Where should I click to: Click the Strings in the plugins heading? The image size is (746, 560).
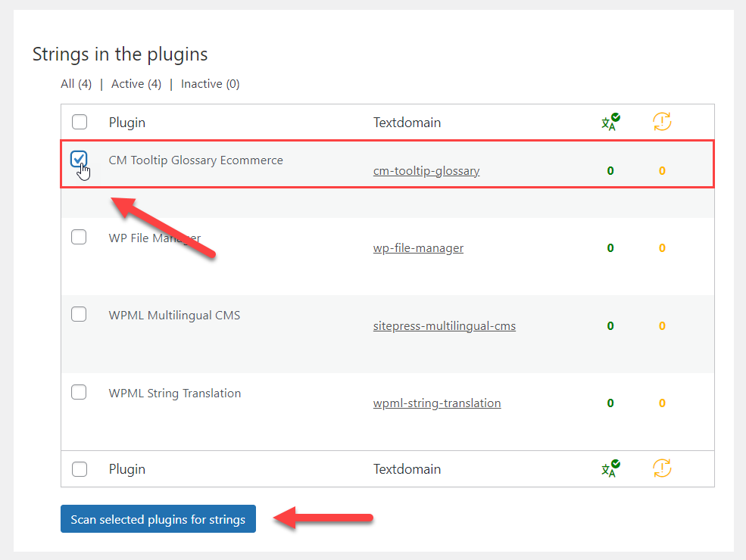120,54
